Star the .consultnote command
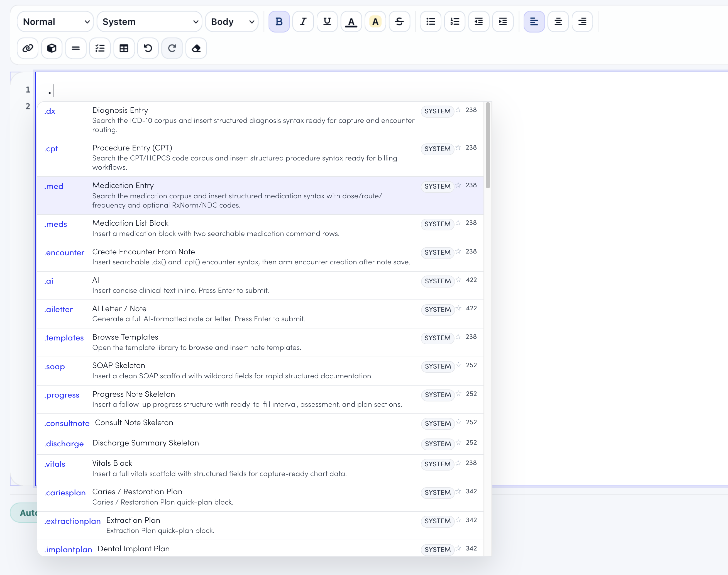The width and height of the screenshot is (728, 575). (458, 422)
